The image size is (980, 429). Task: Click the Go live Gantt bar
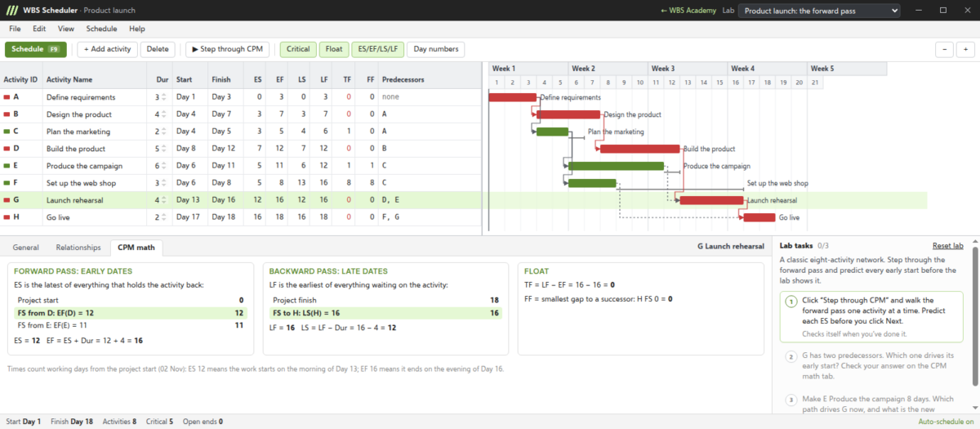759,217
